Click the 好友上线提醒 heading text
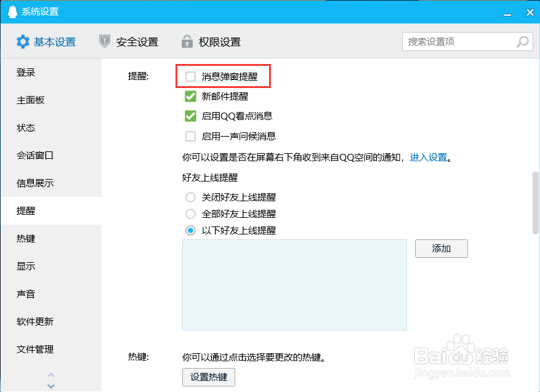540x392 pixels. (210, 178)
